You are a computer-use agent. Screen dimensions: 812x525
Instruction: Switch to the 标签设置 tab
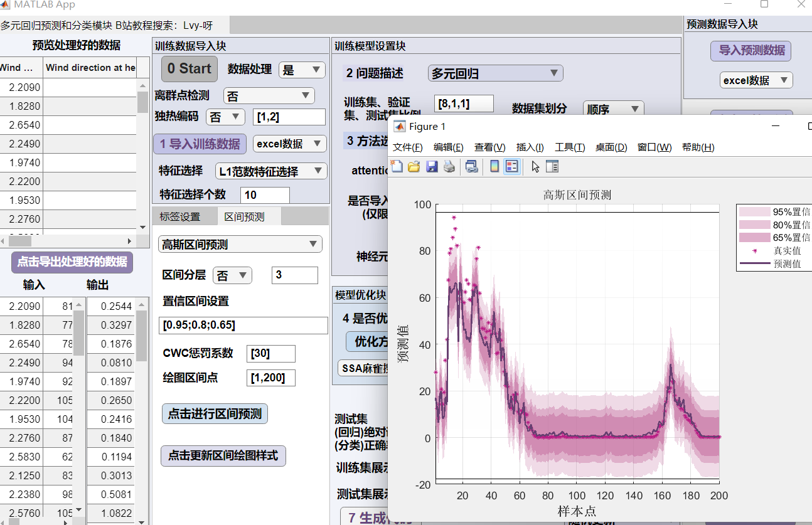click(179, 216)
